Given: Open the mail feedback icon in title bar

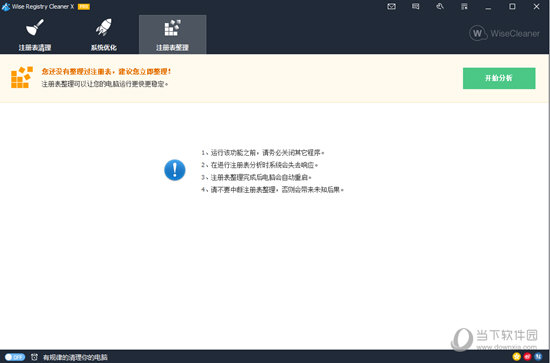Looking at the screenshot, I should click(x=391, y=7).
